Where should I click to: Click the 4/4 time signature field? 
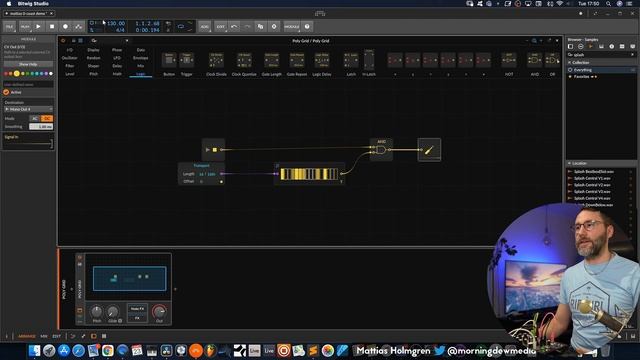pos(120,30)
